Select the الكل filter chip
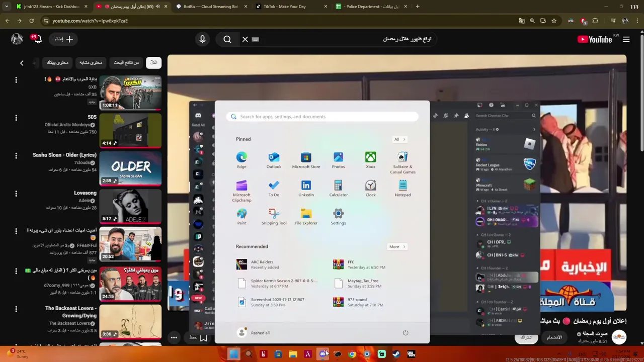 pos(153,62)
